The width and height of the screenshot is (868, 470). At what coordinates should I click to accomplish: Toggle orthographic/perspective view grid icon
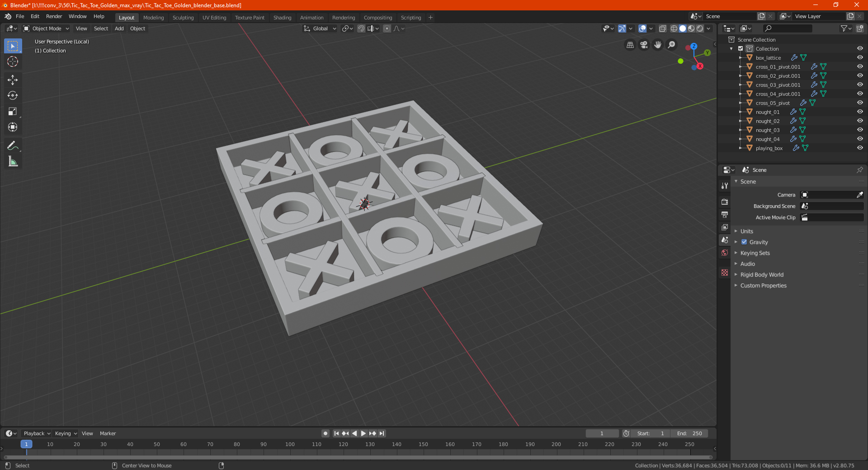[630, 45]
